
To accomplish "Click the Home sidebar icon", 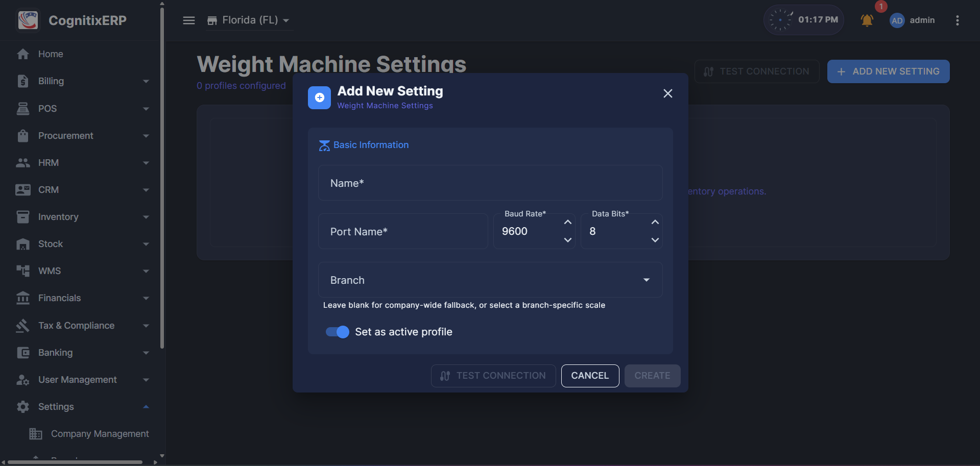I will point(23,54).
